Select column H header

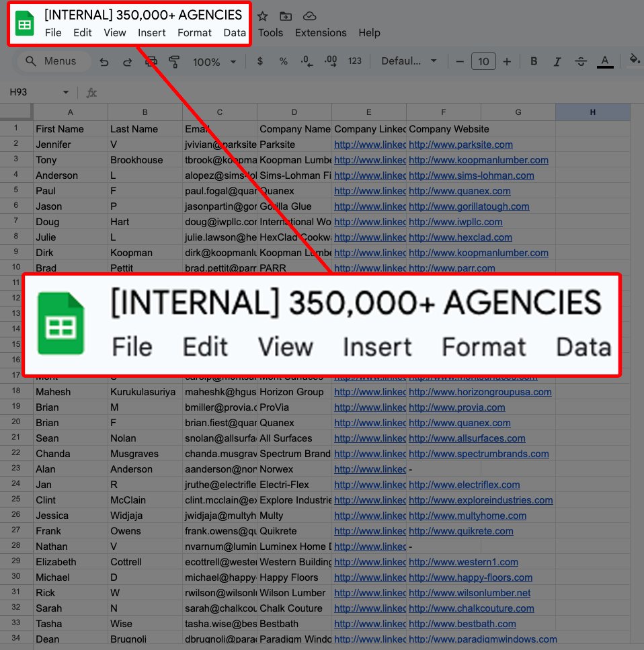[593, 112]
